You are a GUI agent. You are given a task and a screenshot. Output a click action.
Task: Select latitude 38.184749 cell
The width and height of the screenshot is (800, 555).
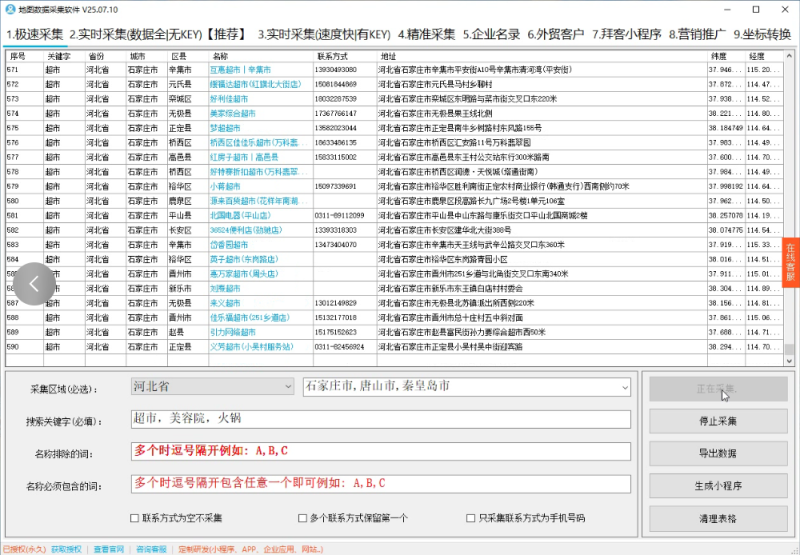point(727,128)
